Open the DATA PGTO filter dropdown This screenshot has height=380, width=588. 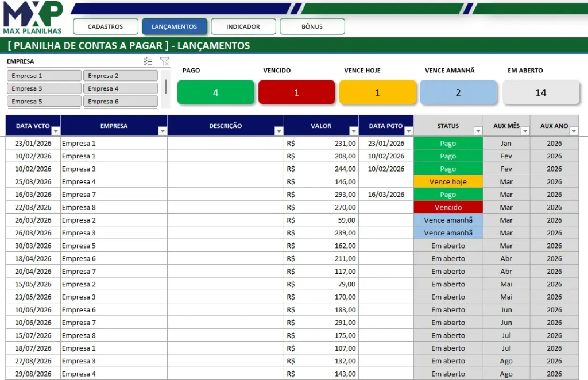click(408, 131)
